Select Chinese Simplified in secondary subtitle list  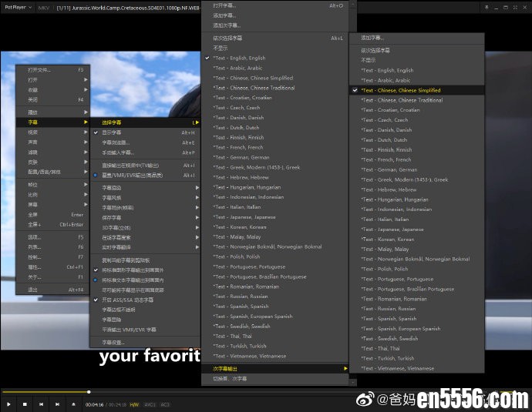pyautogui.click(x=401, y=90)
